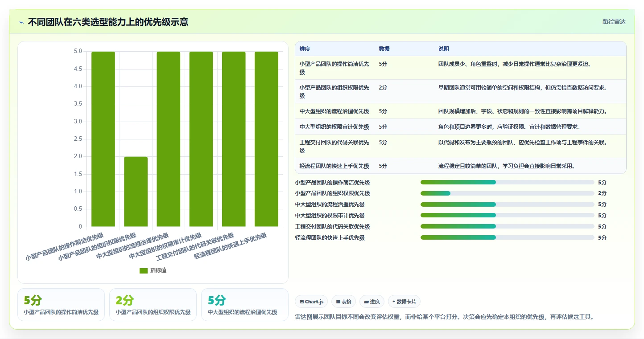Click the chart bar for 轻流程团队的快速上手优先级
The image size is (644, 339).
coord(266,139)
